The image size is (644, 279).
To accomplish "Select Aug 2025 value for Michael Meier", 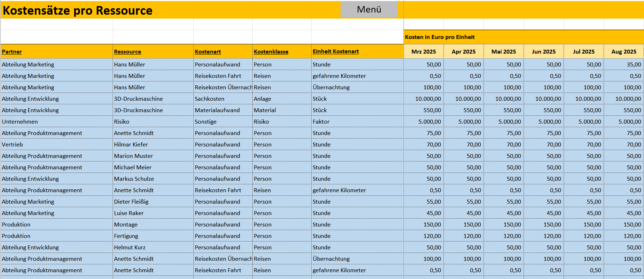I will [x=624, y=167].
